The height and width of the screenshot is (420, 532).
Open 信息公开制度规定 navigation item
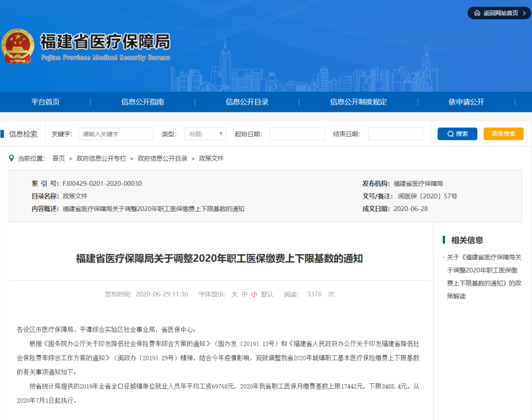coord(358,102)
